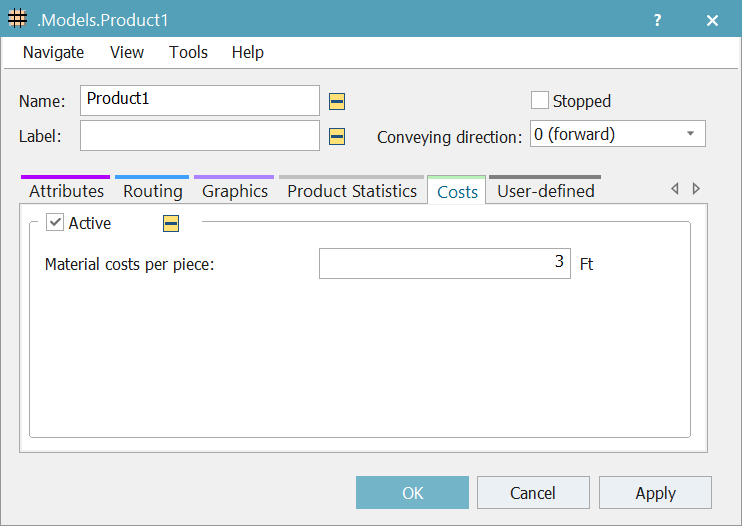The height and width of the screenshot is (526, 742).
Task: Open the View menu
Action: (127, 52)
